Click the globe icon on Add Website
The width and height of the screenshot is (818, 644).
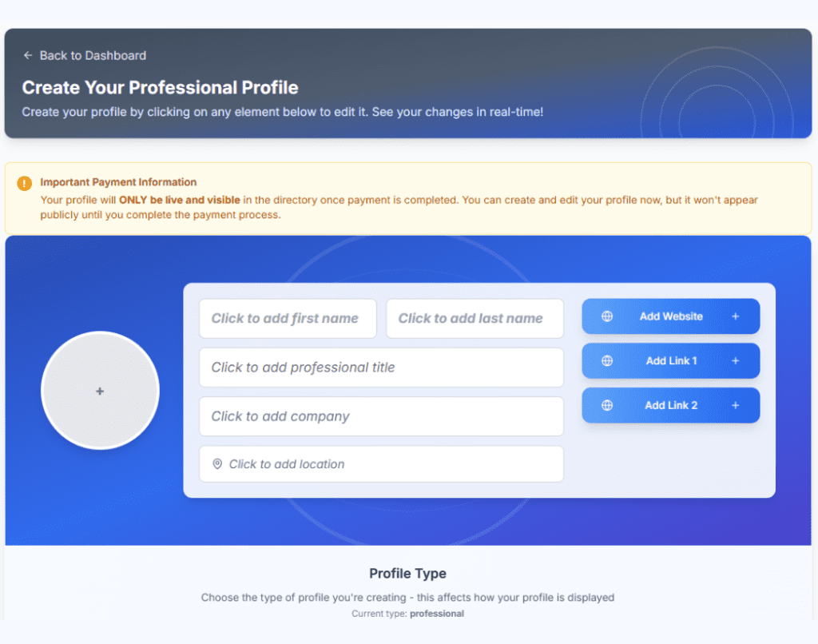(x=607, y=316)
